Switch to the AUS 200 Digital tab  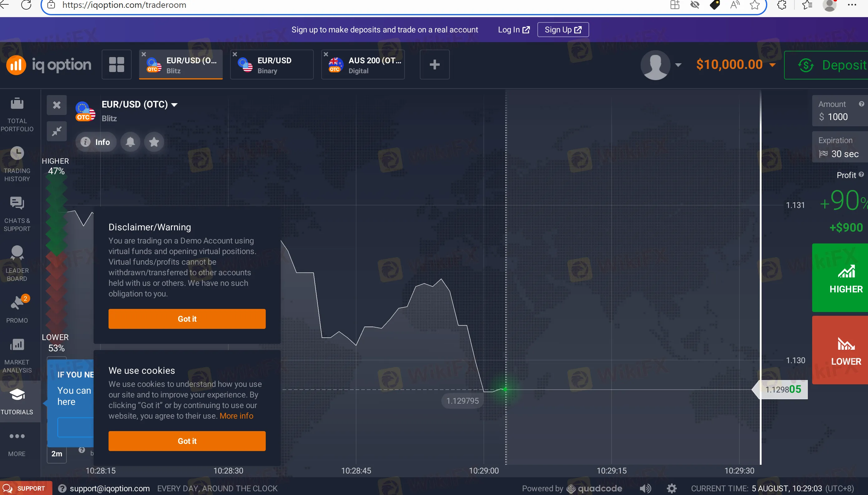tap(363, 65)
